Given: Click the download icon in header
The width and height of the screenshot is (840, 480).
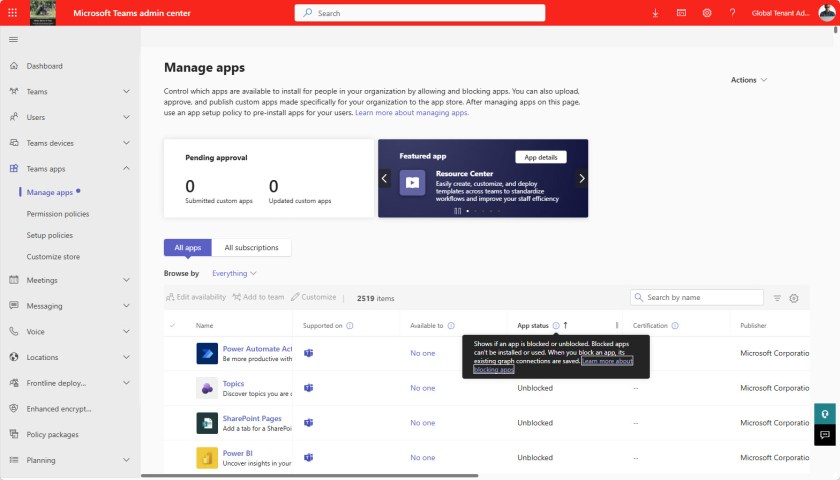Looking at the screenshot, I should [655, 13].
